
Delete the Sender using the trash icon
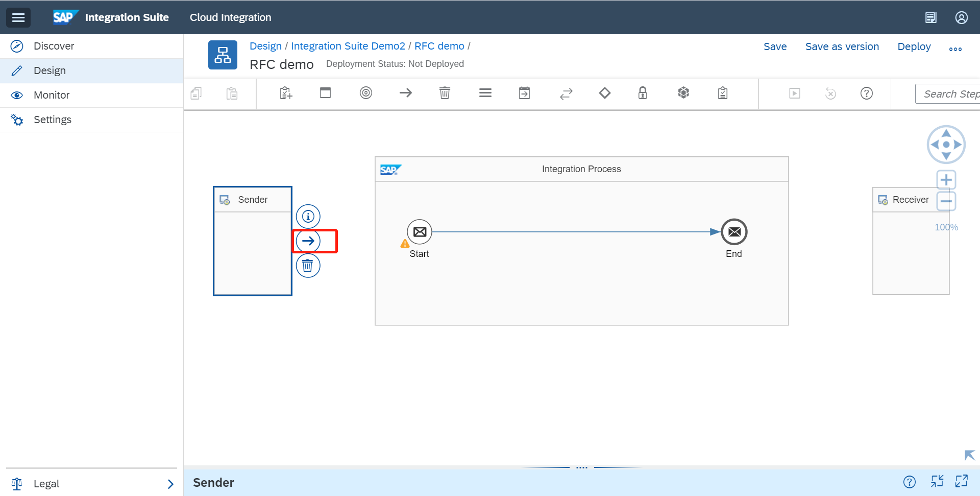308,266
